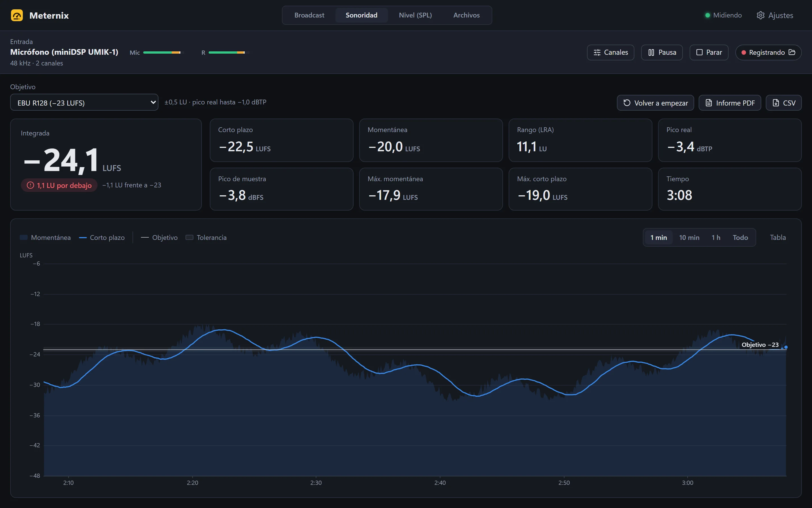Click the Ajustes label
The width and height of the screenshot is (812, 508).
coord(780,16)
